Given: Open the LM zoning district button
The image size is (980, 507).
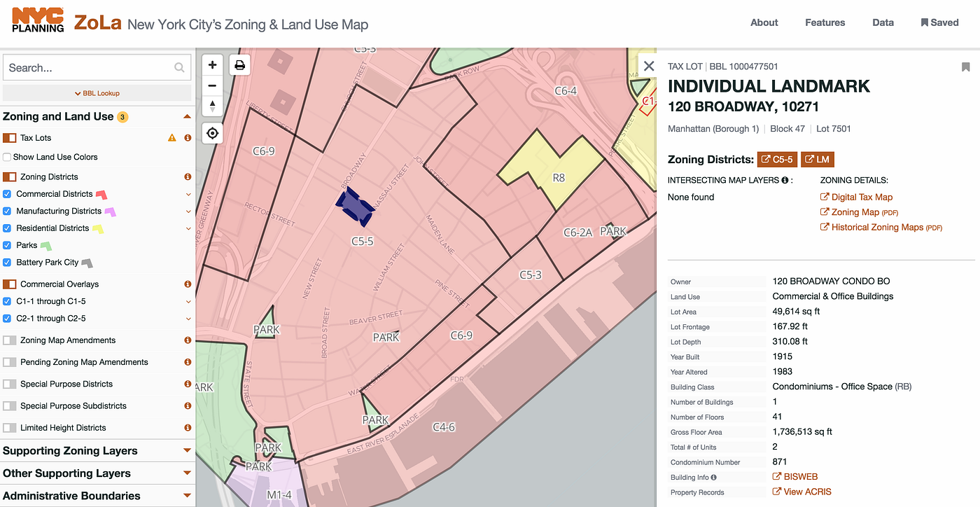Looking at the screenshot, I should pyautogui.click(x=818, y=160).
